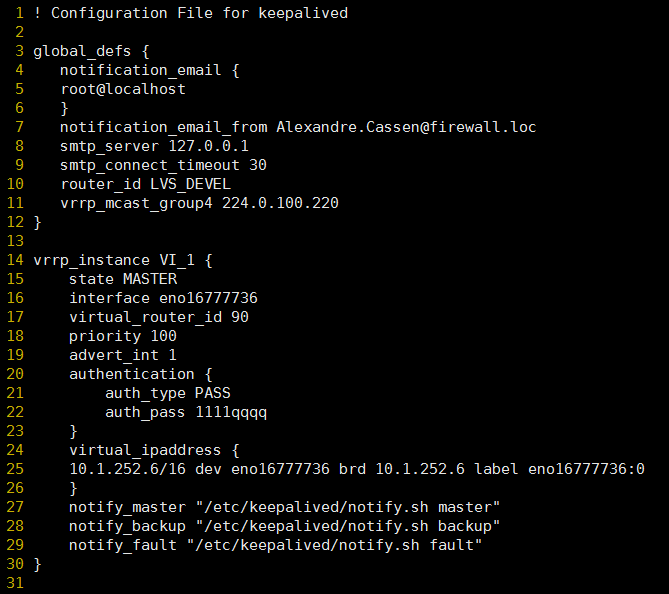This screenshot has width=669, height=594.
Task: Click the MASTER state value
Action: pyautogui.click(x=150, y=279)
